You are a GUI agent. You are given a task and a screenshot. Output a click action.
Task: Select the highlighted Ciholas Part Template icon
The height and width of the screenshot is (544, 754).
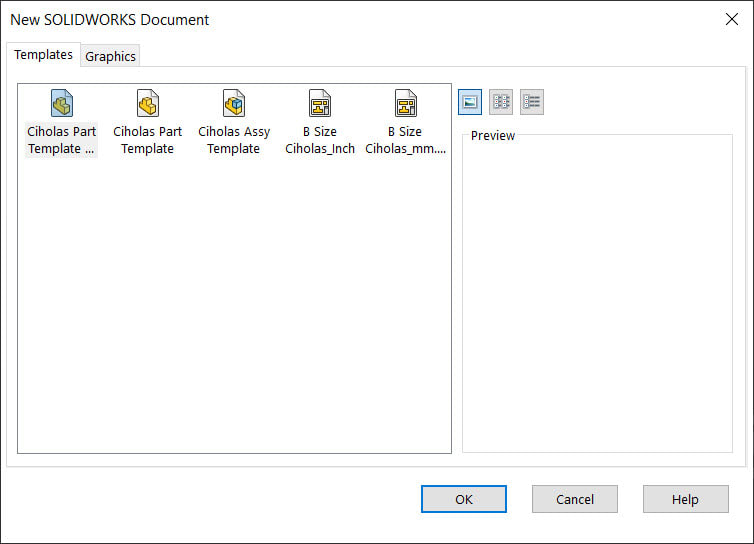[62, 103]
